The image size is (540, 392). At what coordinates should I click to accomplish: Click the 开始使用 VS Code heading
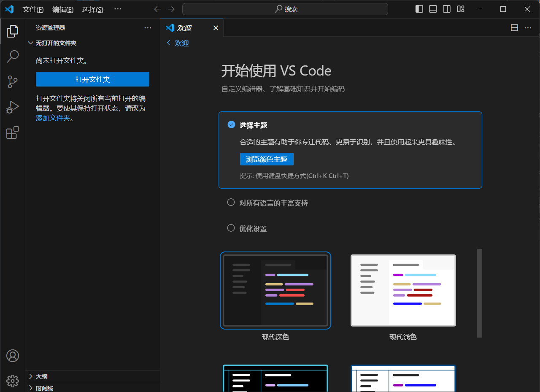point(276,71)
